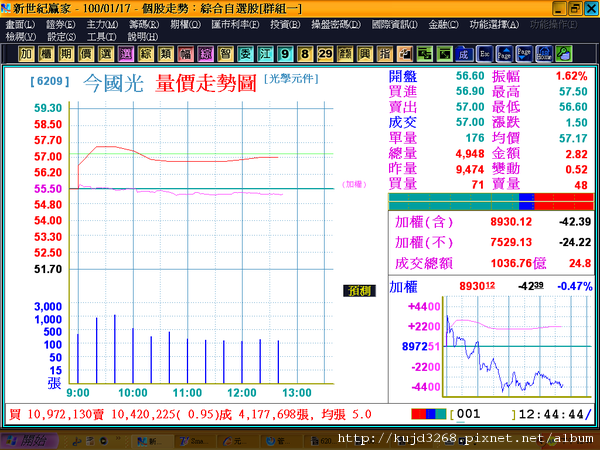Click the 振幅 value 1.62%
This screenshot has height=450, width=600.
(x=571, y=76)
